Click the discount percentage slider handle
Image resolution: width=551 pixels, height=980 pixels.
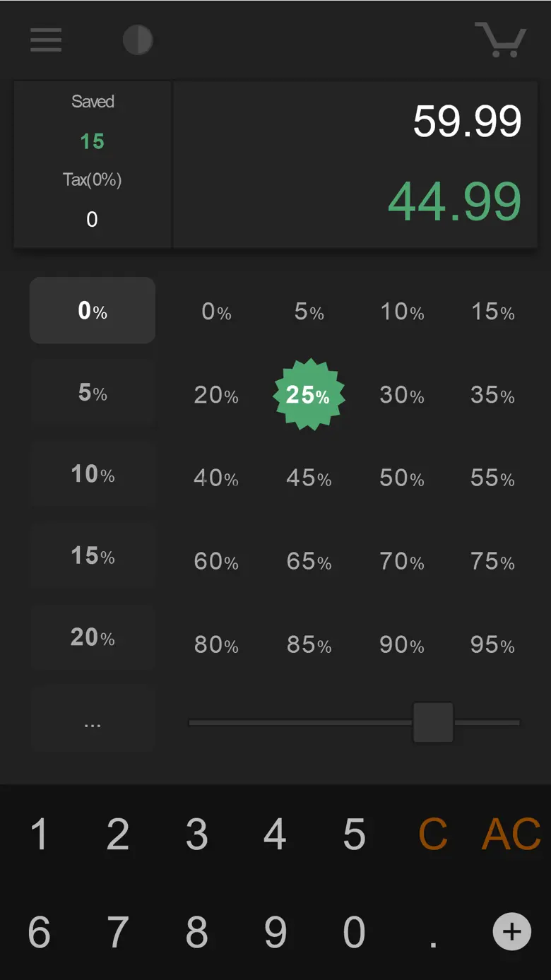pos(432,722)
